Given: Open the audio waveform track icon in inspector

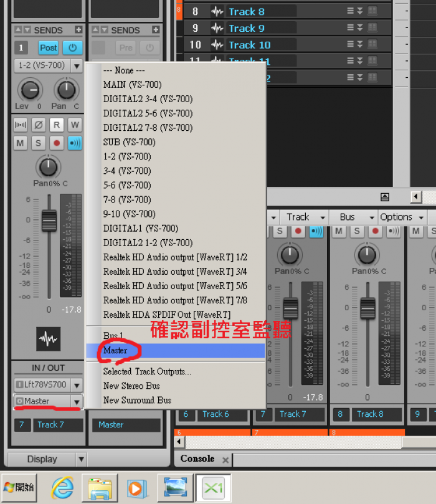Looking at the screenshot, I should click(48, 339).
